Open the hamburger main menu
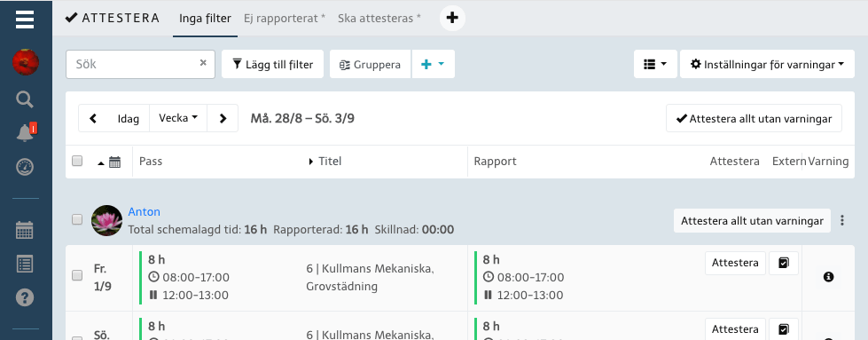Image resolution: width=868 pixels, height=340 pixels. click(x=25, y=19)
